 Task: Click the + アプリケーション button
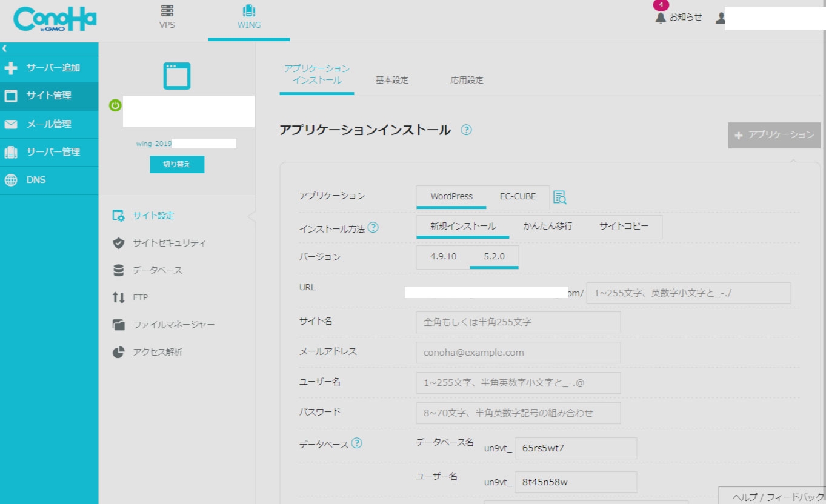[774, 135]
